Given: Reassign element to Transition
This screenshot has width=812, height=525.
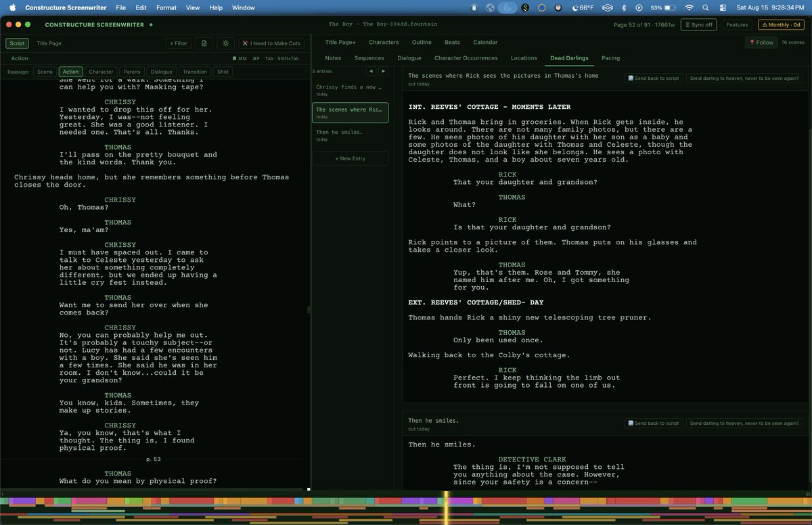Looking at the screenshot, I should click(195, 72).
